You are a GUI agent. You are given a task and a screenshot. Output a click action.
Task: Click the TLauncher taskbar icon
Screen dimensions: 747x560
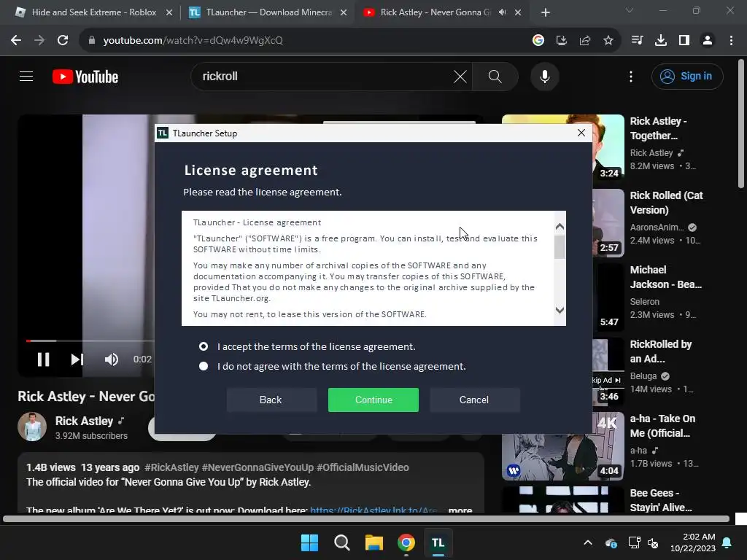(438, 542)
